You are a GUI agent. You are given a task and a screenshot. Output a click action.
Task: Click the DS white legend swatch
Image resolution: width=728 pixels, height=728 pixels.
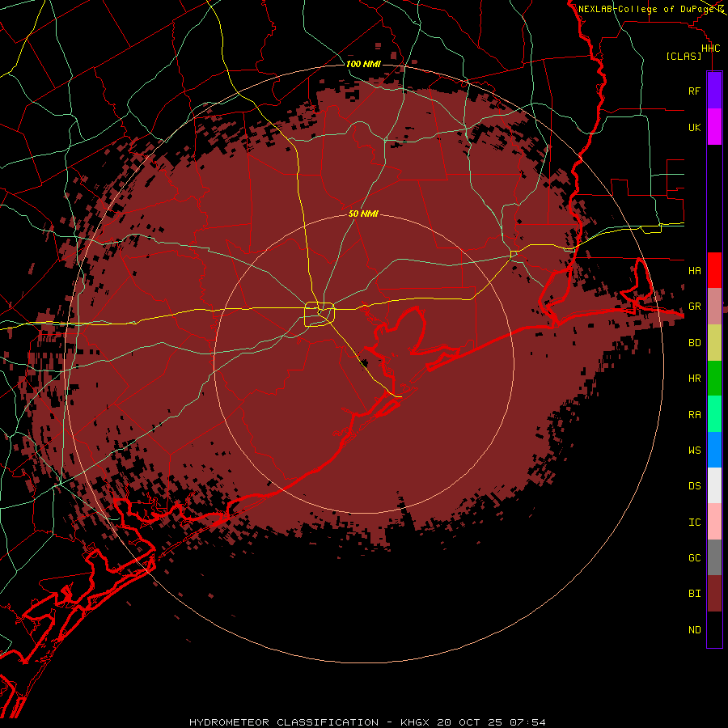(x=714, y=485)
